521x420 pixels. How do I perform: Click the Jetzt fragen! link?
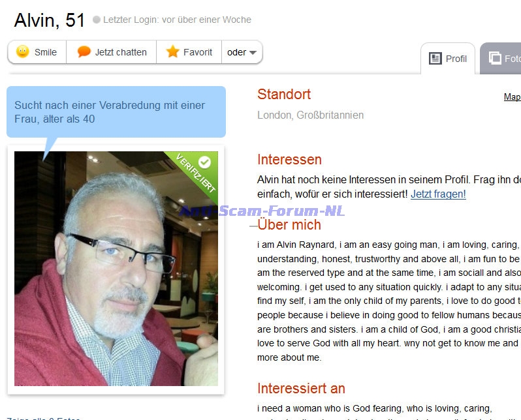coord(438,194)
